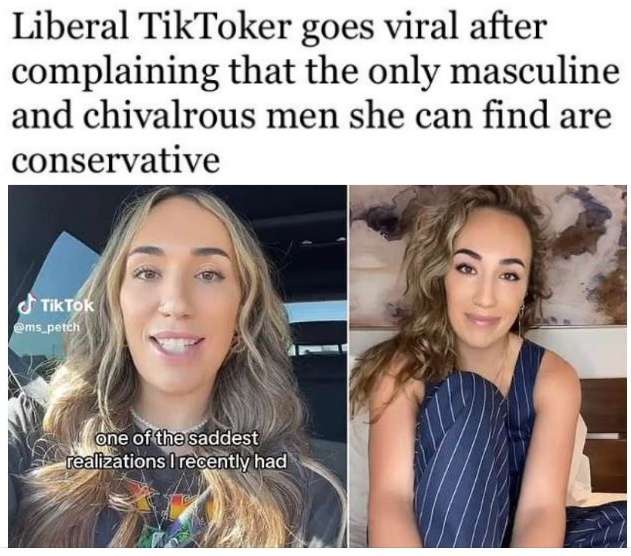Click the word 'chivalrous' in the headline

point(169,115)
